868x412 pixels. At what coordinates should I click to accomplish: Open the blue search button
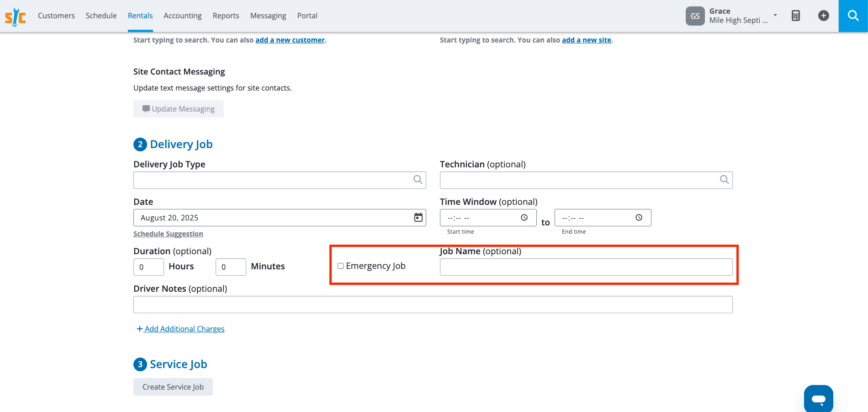coord(853,16)
